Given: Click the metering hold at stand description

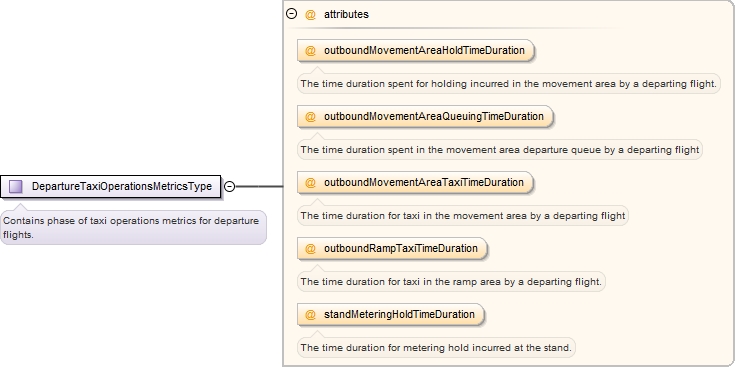Looking at the screenshot, I should (x=436, y=348).
